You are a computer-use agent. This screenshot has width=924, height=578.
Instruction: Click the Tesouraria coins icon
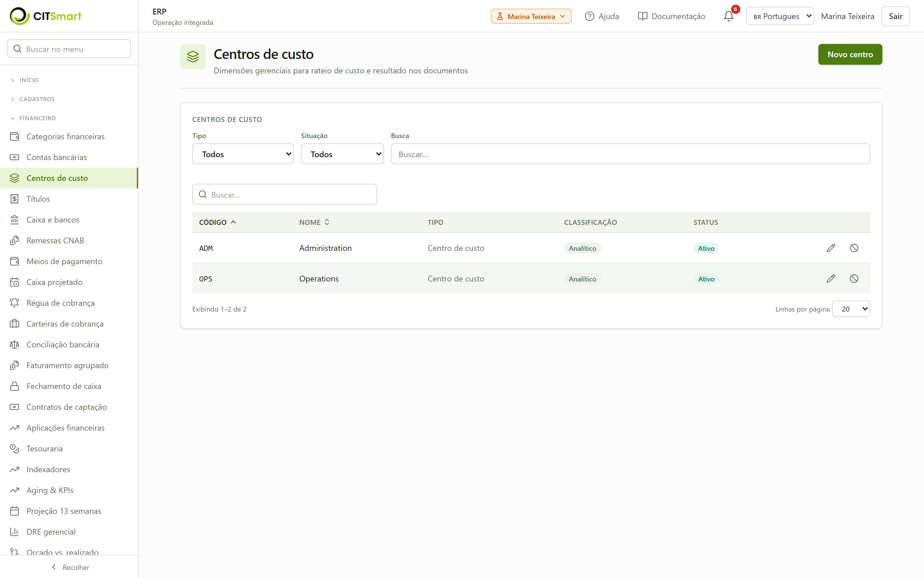(x=14, y=449)
